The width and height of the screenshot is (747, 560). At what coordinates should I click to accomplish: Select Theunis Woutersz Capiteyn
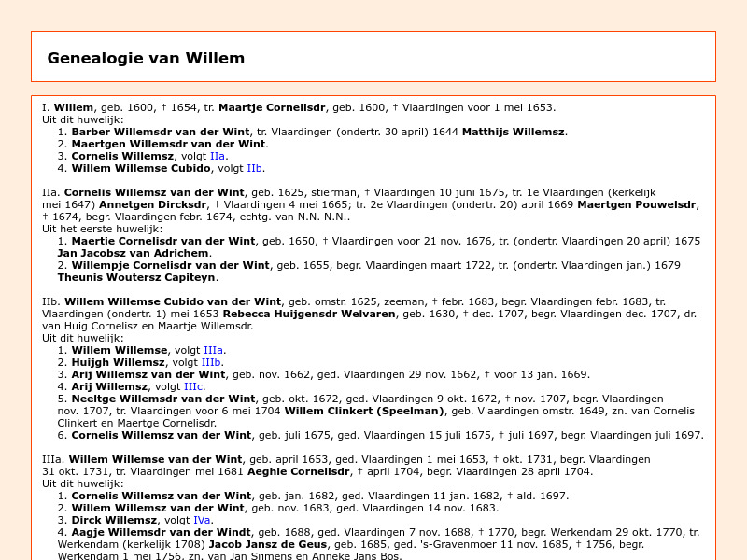pos(136,276)
